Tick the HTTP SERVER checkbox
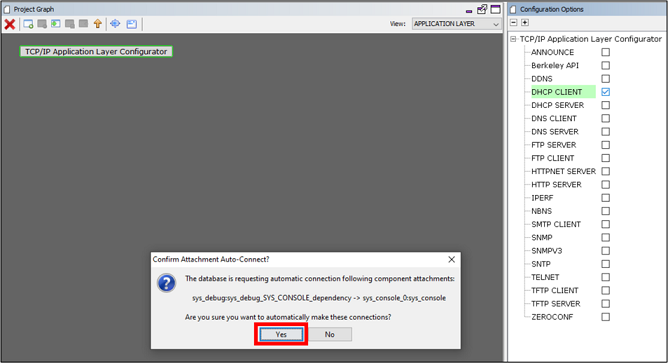 click(605, 184)
